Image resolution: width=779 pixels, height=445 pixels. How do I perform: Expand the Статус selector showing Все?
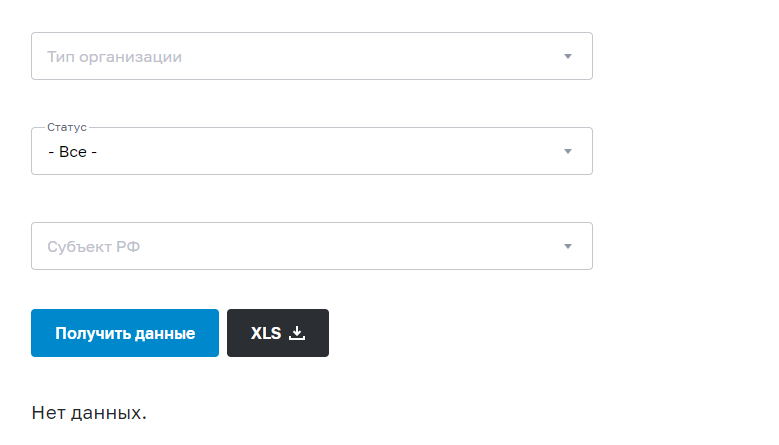coord(312,151)
